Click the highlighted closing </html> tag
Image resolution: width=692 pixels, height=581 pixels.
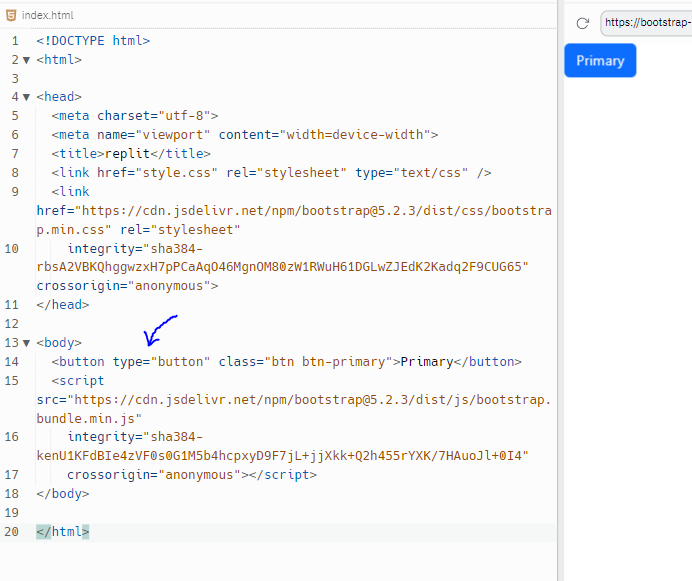pyautogui.click(x=63, y=532)
